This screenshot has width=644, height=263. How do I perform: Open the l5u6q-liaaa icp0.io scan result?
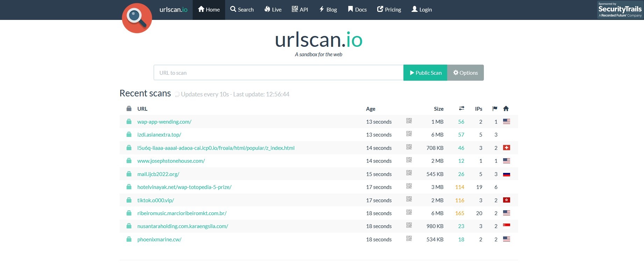coord(216,148)
